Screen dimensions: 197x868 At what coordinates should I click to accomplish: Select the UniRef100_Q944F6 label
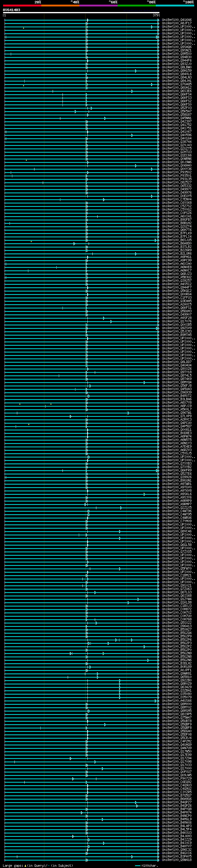[x=177, y=61]
